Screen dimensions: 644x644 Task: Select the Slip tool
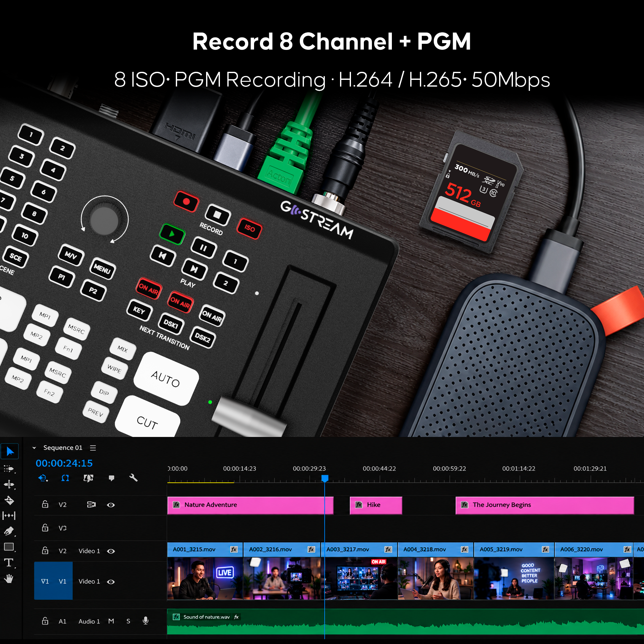pyautogui.click(x=9, y=516)
